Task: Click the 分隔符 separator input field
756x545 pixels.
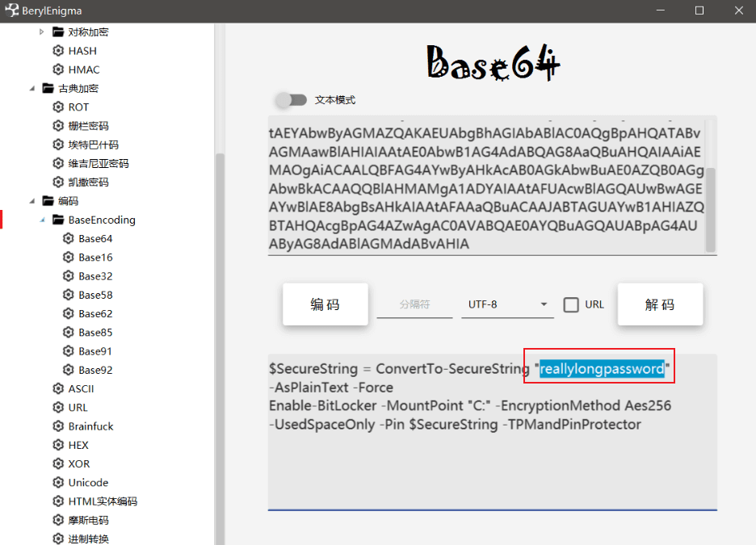Action: tap(414, 304)
